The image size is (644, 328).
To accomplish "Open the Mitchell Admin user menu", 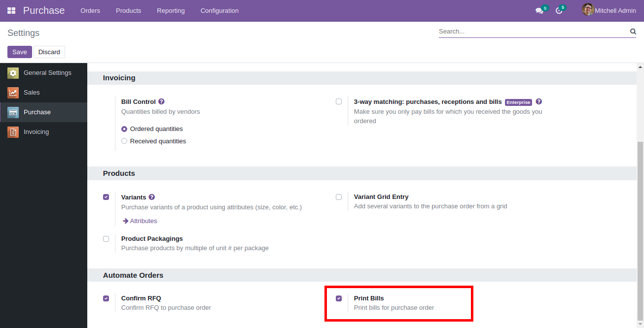I will point(609,10).
